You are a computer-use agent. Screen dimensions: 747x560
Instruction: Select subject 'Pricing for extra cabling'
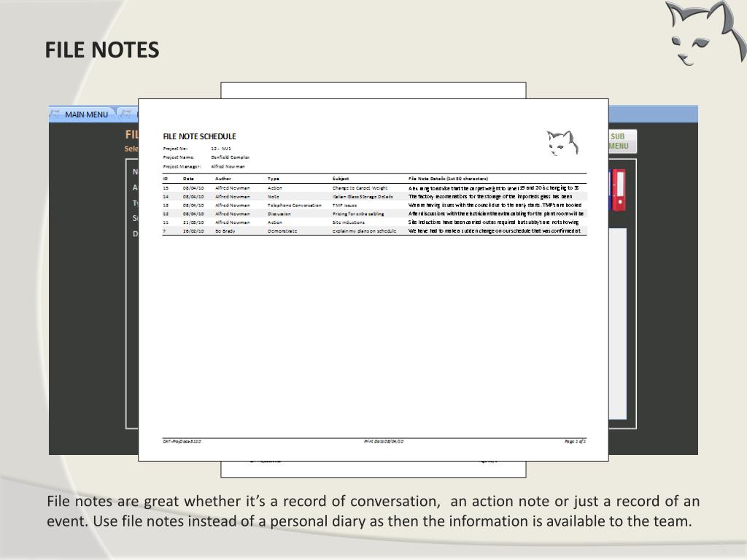(358, 214)
